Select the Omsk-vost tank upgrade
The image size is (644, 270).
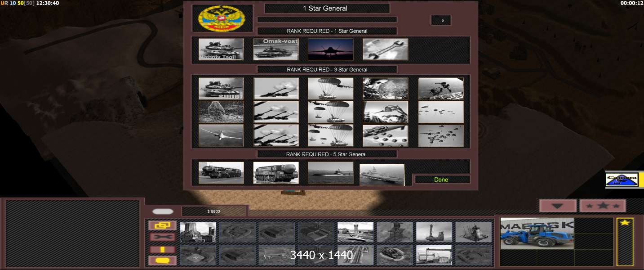276,49
